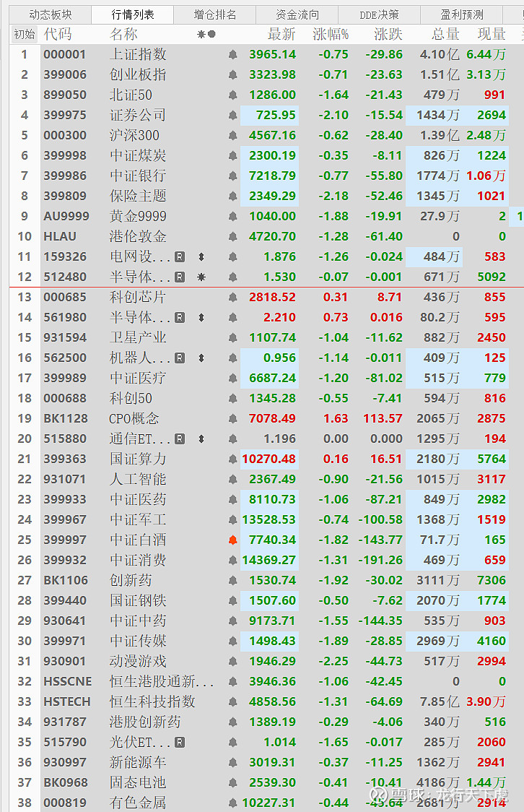Click the 初始 button in header
The height and width of the screenshot is (812, 524).
click(x=25, y=34)
